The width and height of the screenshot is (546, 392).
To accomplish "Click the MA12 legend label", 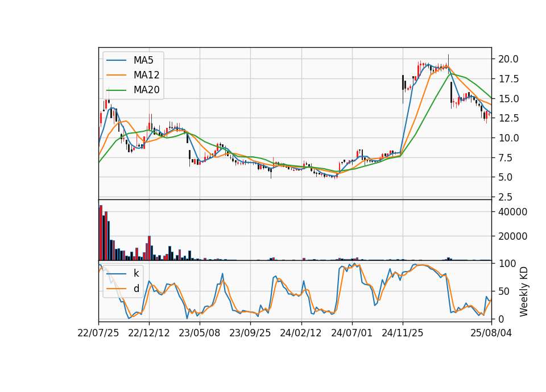I will [x=146, y=75].
